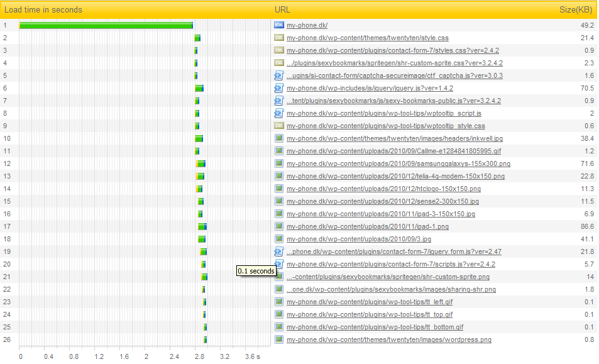Open the ctf_captcha.js?ver=3.0.3 link

click(395, 76)
